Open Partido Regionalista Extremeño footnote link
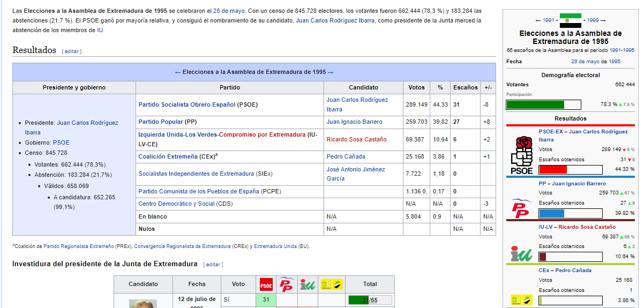 pos(79,246)
